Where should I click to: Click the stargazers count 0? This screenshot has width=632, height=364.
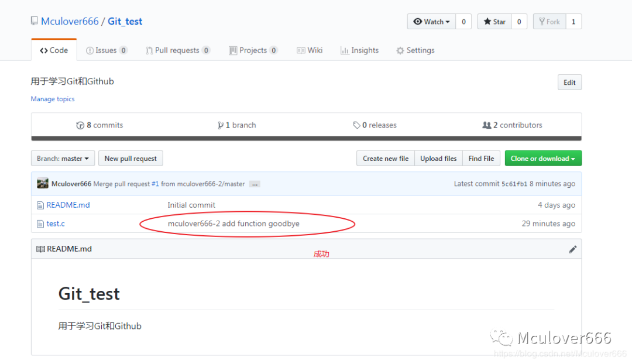pos(519,22)
